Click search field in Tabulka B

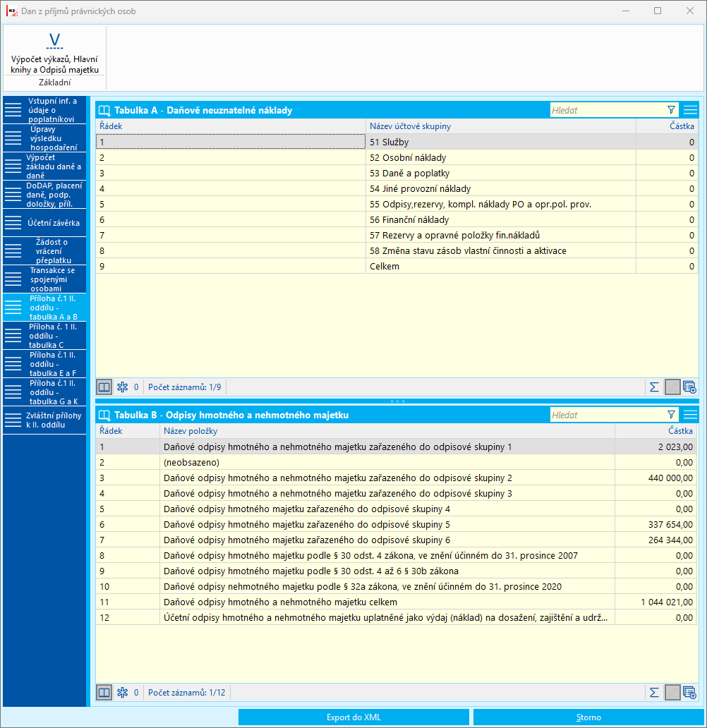click(x=608, y=415)
